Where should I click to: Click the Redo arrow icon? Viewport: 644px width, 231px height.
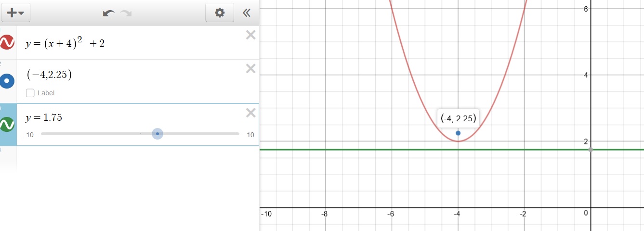click(126, 13)
